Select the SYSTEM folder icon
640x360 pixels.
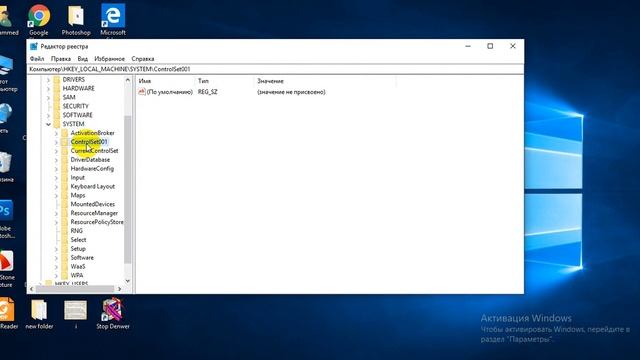pyautogui.click(x=57, y=124)
